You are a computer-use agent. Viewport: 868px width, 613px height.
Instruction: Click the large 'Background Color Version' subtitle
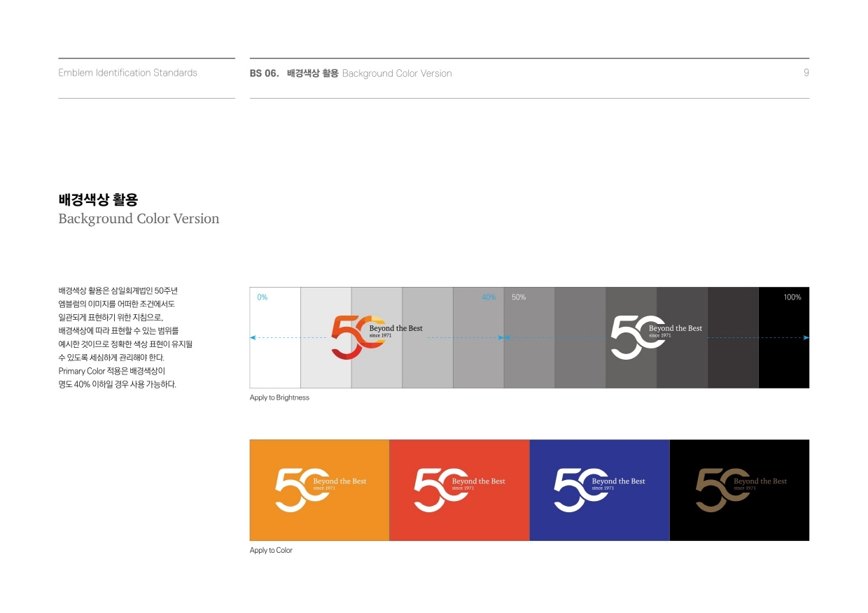click(x=139, y=219)
